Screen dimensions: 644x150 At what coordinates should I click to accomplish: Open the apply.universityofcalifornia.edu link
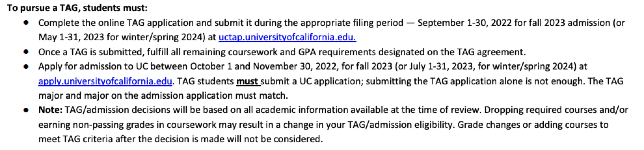(105, 81)
